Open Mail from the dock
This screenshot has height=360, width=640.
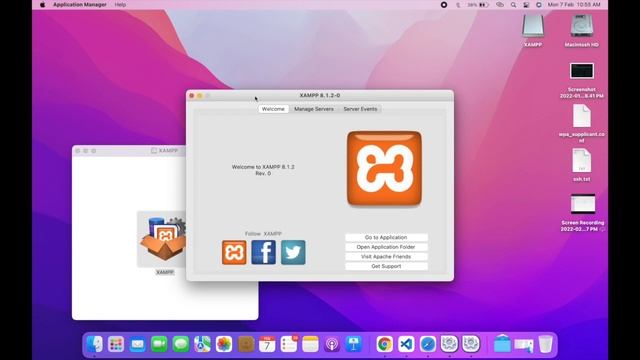138,344
